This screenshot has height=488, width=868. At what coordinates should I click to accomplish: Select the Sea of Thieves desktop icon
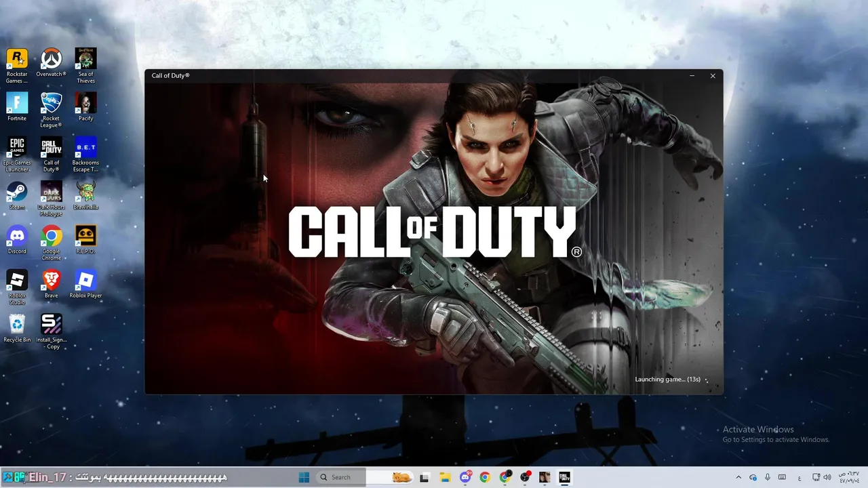86,66
